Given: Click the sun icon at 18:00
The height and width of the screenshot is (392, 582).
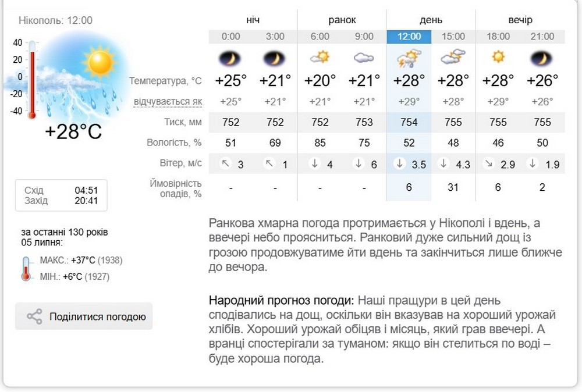Looking at the screenshot, I should (498, 57).
